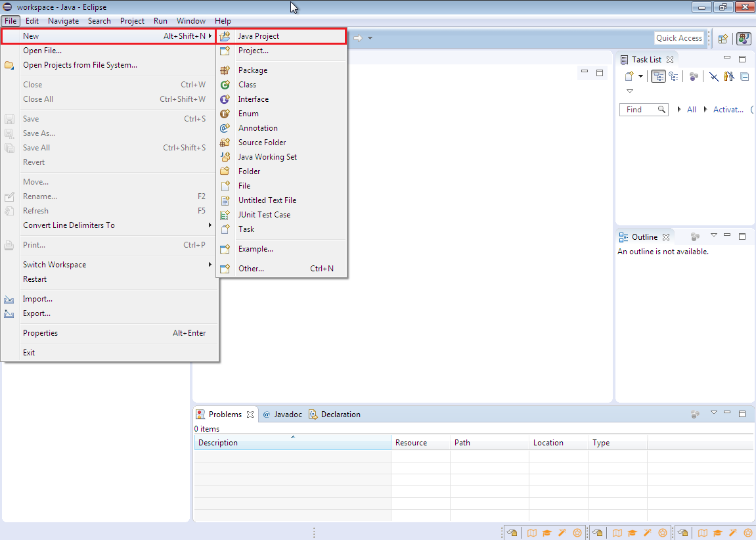This screenshot has width=756, height=540.
Task: Choose Project... from the New submenu
Action: (x=282, y=51)
